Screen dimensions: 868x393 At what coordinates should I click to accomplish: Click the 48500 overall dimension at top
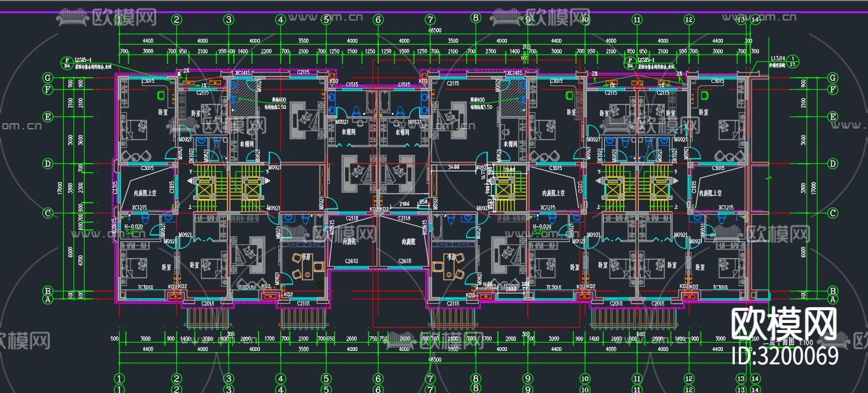(x=436, y=29)
